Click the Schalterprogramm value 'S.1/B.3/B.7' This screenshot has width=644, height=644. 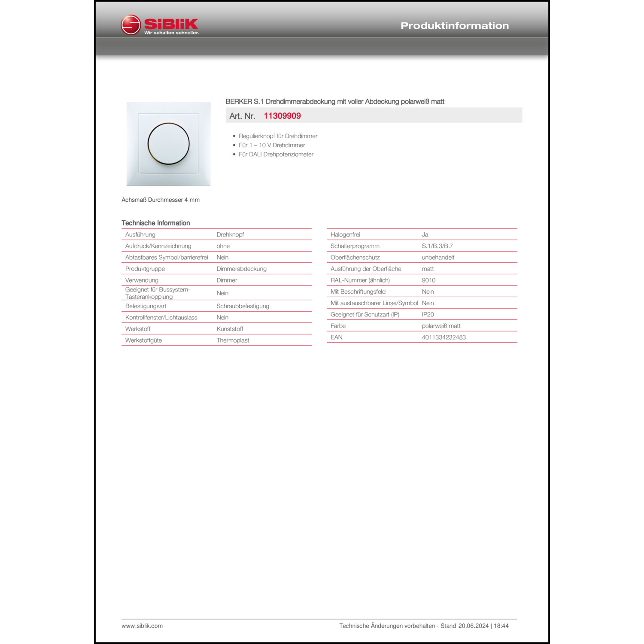coord(437,246)
